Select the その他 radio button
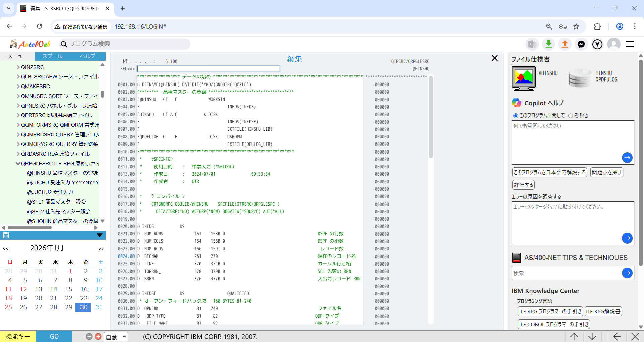Image resolution: width=644 pixels, height=342 pixels. pyautogui.click(x=570, y=116)
